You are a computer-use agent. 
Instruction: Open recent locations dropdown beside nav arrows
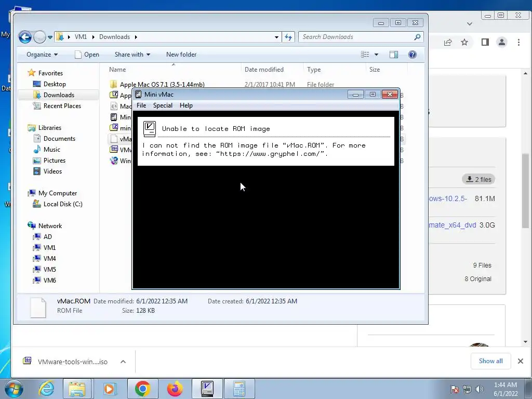[x=50, y=37]
